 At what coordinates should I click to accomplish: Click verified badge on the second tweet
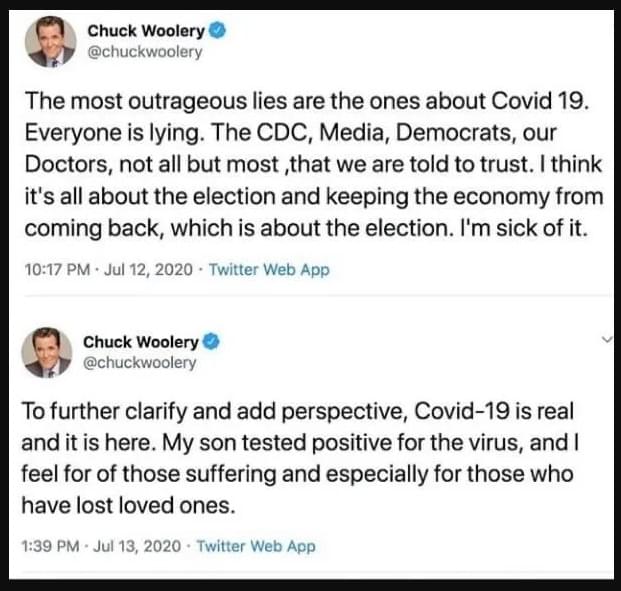211,342
